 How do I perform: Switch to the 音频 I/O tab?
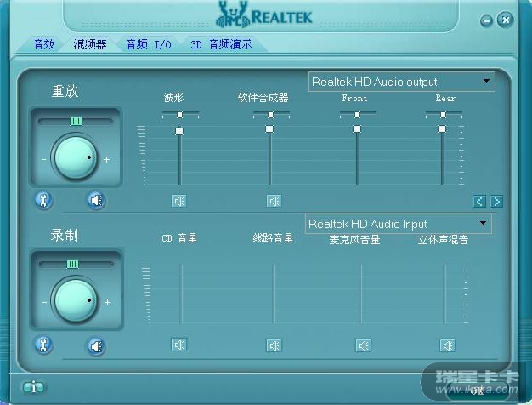149,44
